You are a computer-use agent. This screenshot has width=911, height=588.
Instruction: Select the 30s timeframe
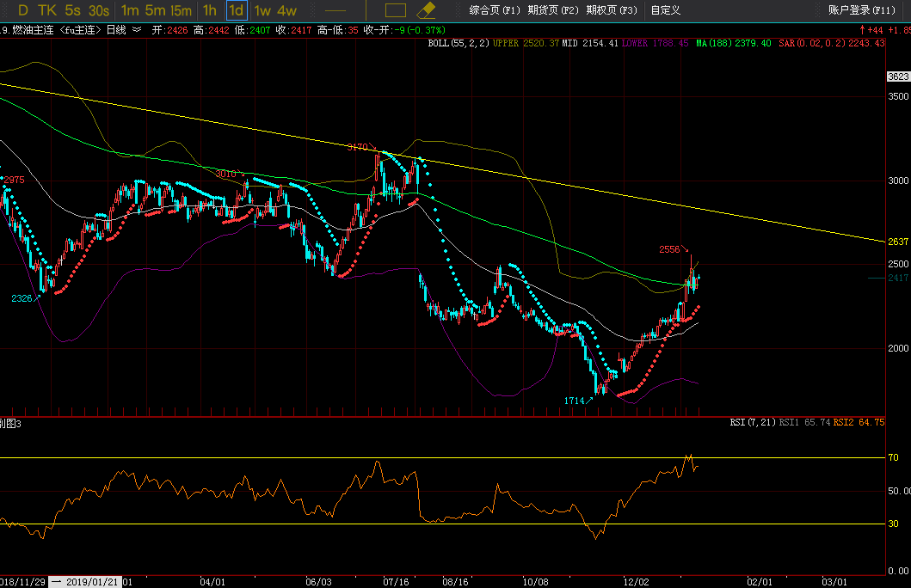coord(99,10)
